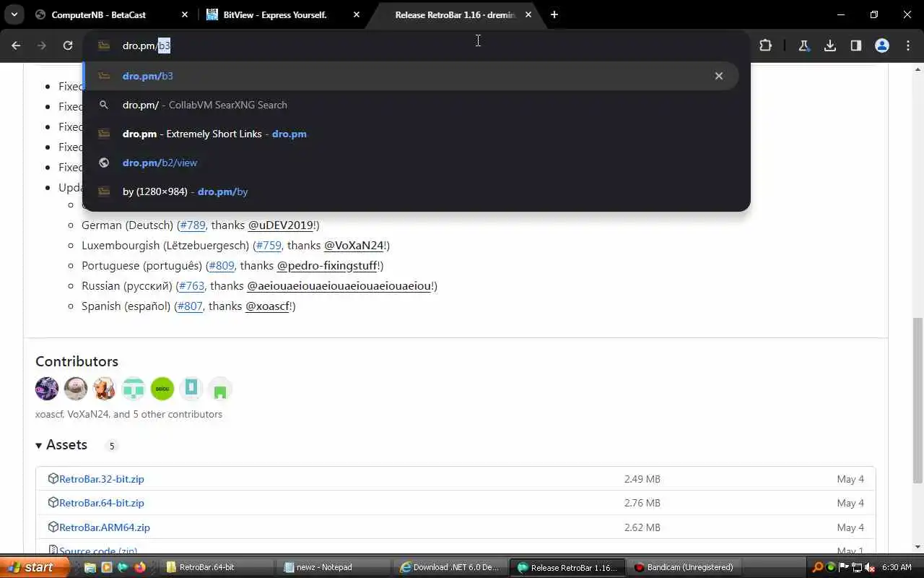Open Chrome Labs flask icon
The width and height of the screenshot is (924, 578).
(803, 46)
